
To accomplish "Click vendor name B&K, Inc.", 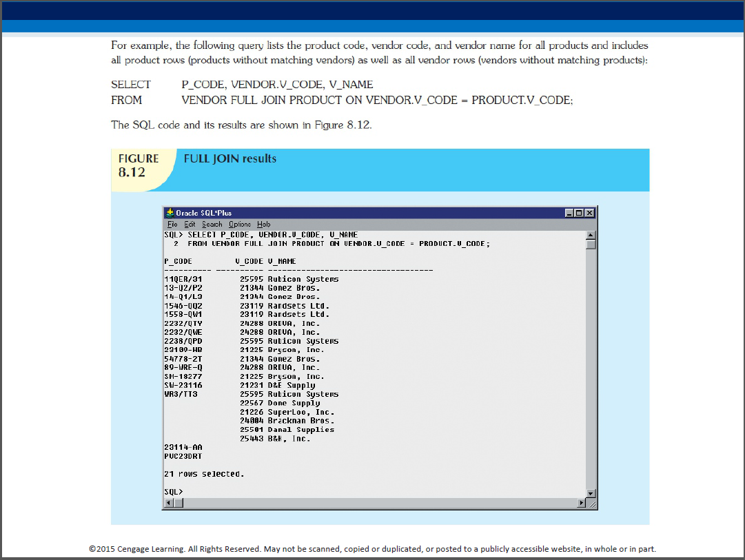I will (x=289, y=439).
